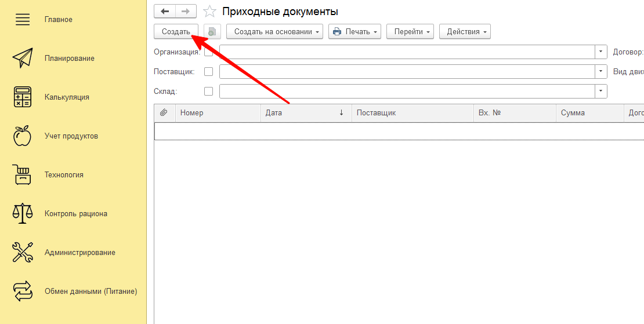
Task: Click the wrench Администрирование icon
Action: click(22, 252)
